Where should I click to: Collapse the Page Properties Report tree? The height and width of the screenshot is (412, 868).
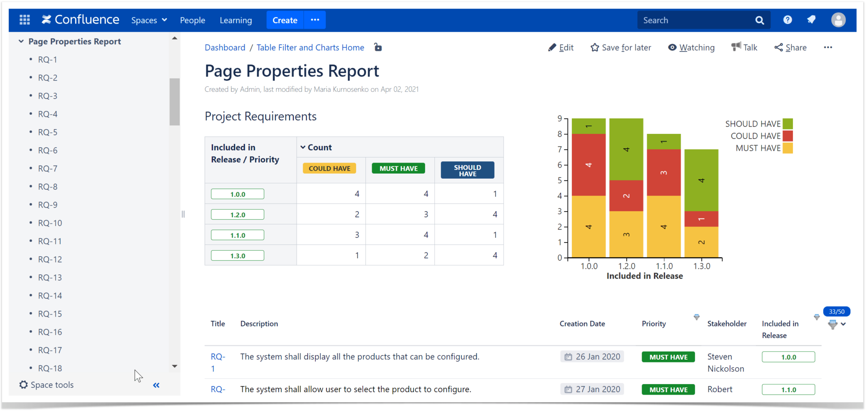point(21,41)
